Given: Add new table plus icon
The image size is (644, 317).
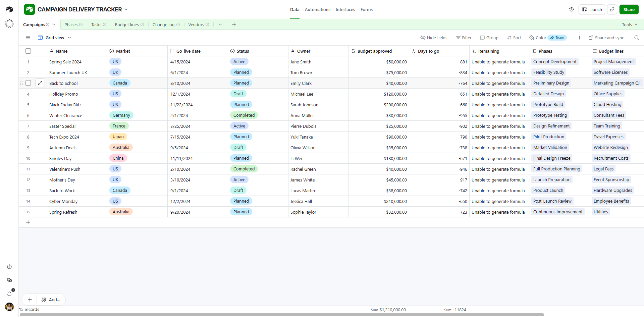Looking at the screenshot, I should click(234, 24).
